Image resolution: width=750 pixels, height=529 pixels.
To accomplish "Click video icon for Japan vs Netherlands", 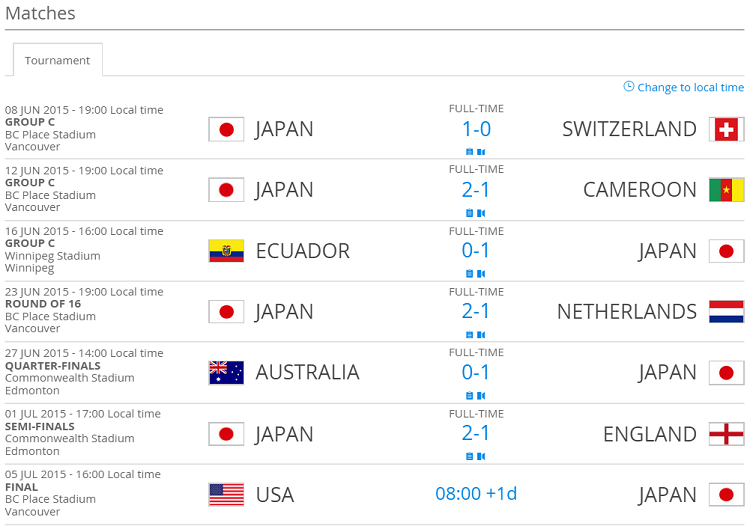I will [x=481, y=335].
